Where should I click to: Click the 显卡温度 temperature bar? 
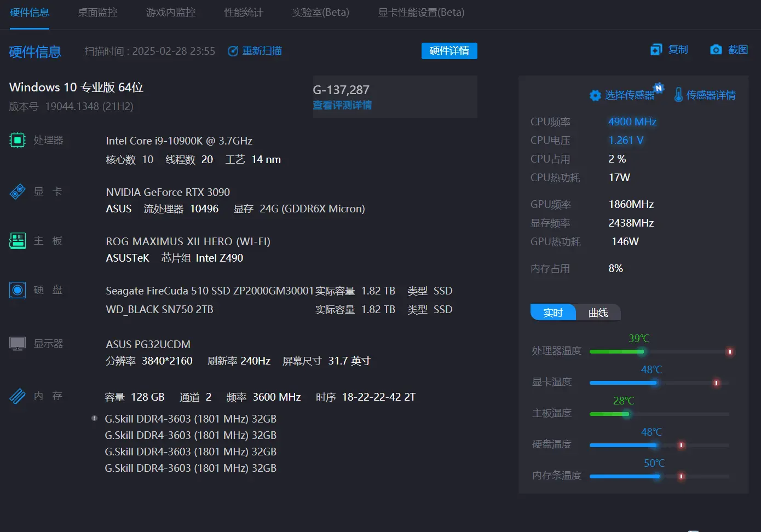[659, 383]
